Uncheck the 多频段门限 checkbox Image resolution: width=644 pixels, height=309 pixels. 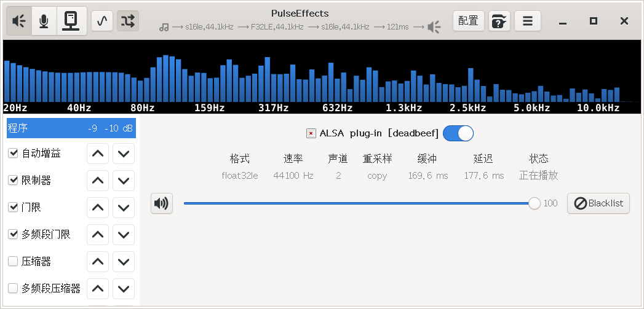coord(13,234)
